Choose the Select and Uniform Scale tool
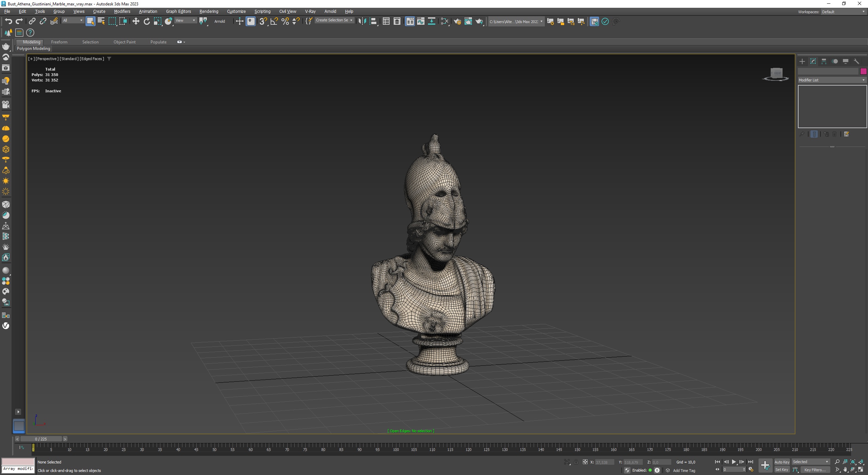This screenshot has height=475, width=868. click(x=157, y=21)
